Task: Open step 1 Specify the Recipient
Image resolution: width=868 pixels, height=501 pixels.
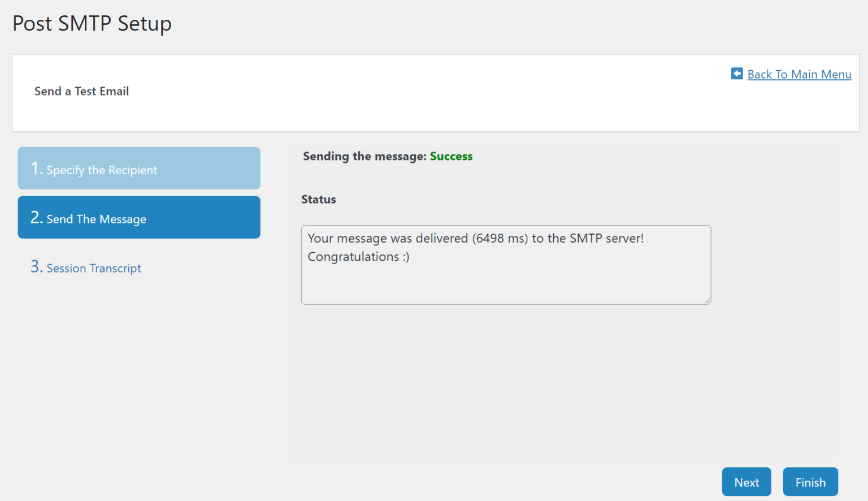Action: coord(138,168)
